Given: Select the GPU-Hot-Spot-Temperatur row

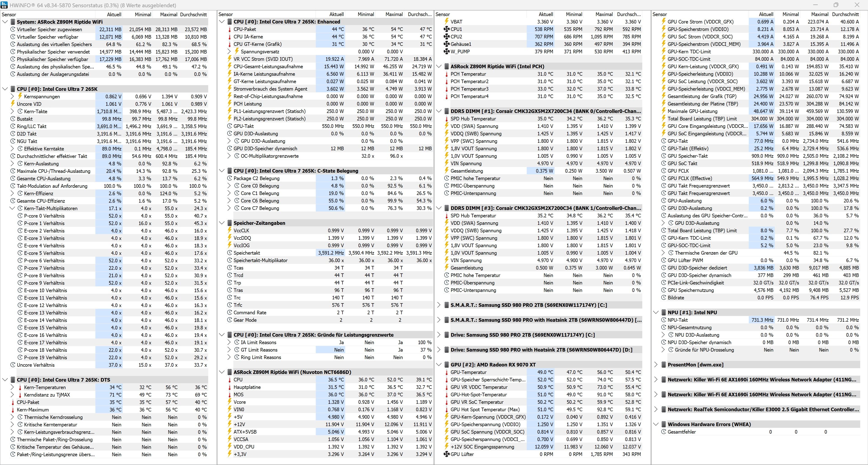Looking at the screenshot, I should coord(479,395).
